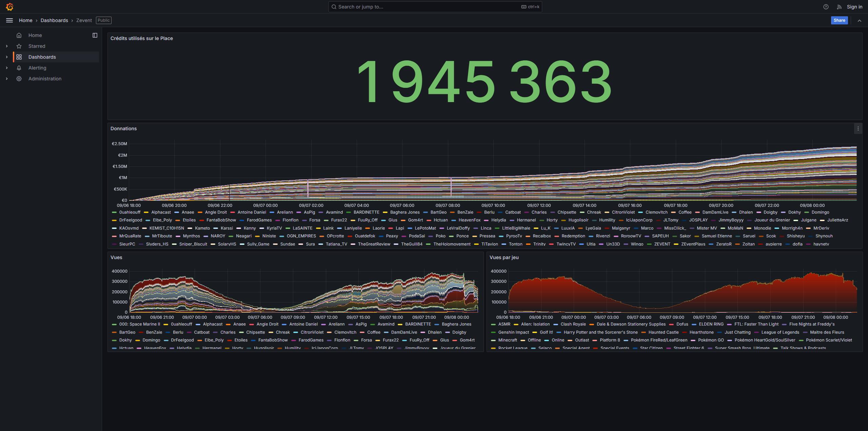
Task: Expand the Starred section chevron
Action: [x=6, y=46]
